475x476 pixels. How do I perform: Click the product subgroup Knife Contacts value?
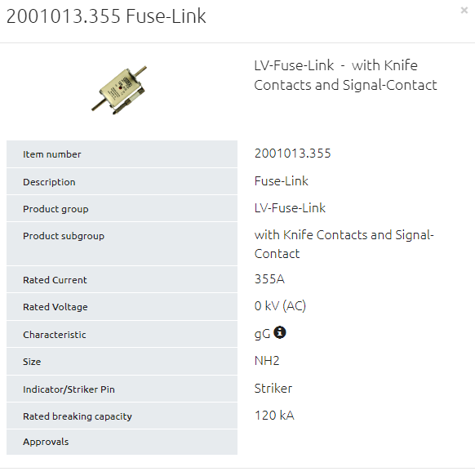pyautogui.click(x=344, y=244)
